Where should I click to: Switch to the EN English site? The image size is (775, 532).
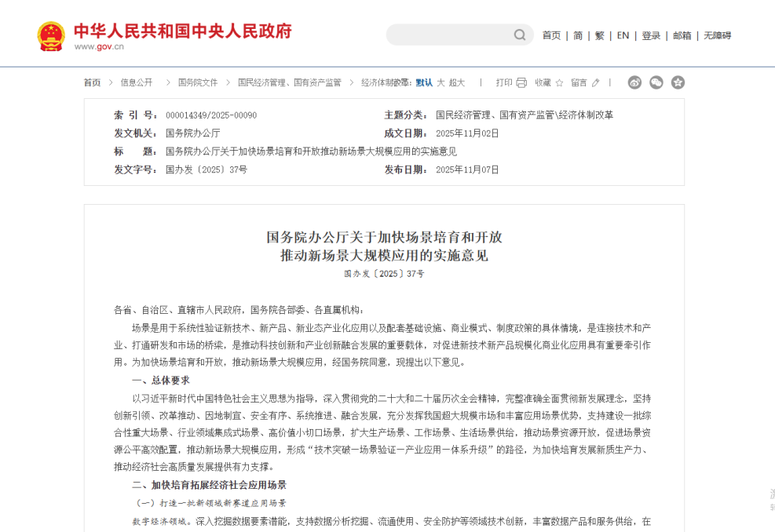pyautogui.click(x=623, y=35)
